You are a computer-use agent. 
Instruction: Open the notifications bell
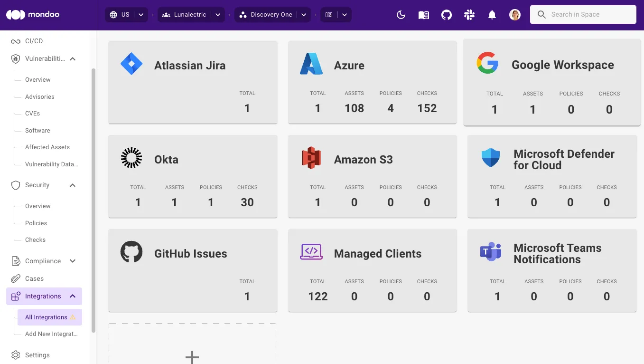(x=492, y=15)
